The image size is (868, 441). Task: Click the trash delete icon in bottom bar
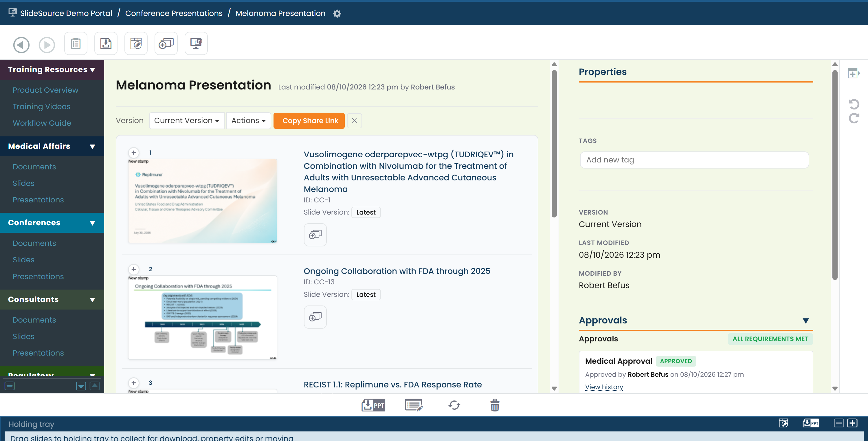pyautogui.click(x=495, y=405)
